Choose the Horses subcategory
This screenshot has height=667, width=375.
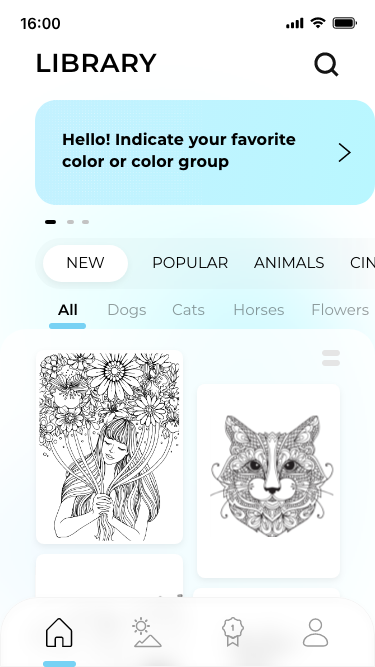[259, 310]
